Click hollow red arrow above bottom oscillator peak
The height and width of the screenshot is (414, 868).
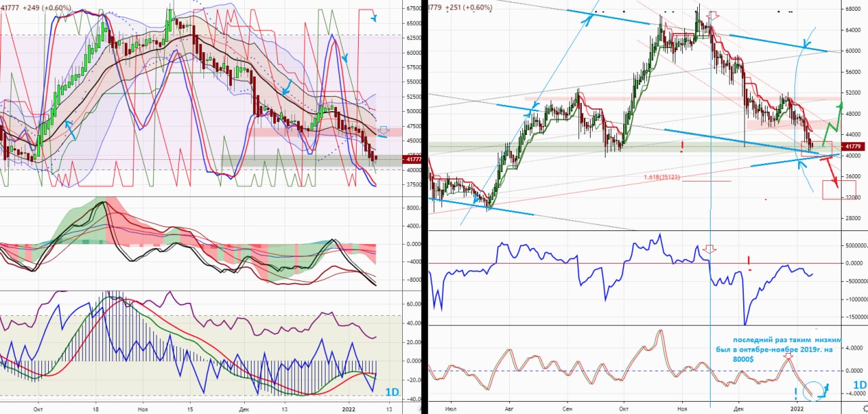[788, 355]
